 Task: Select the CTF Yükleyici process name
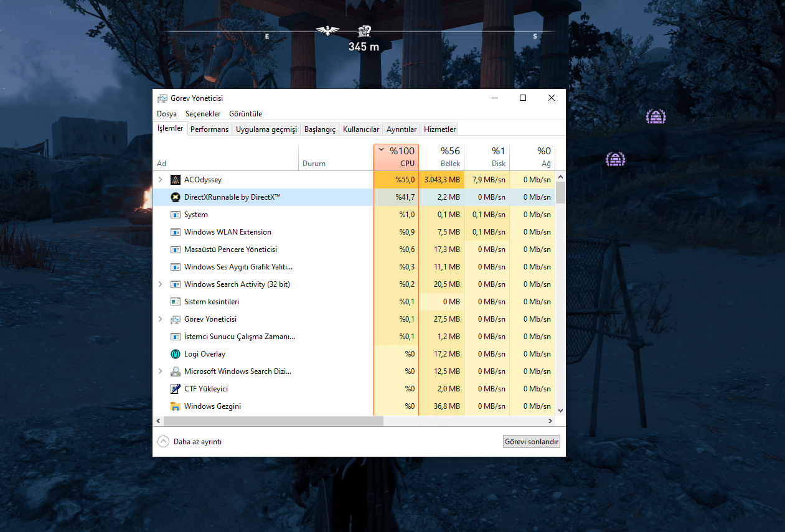[x=206, y=389]
